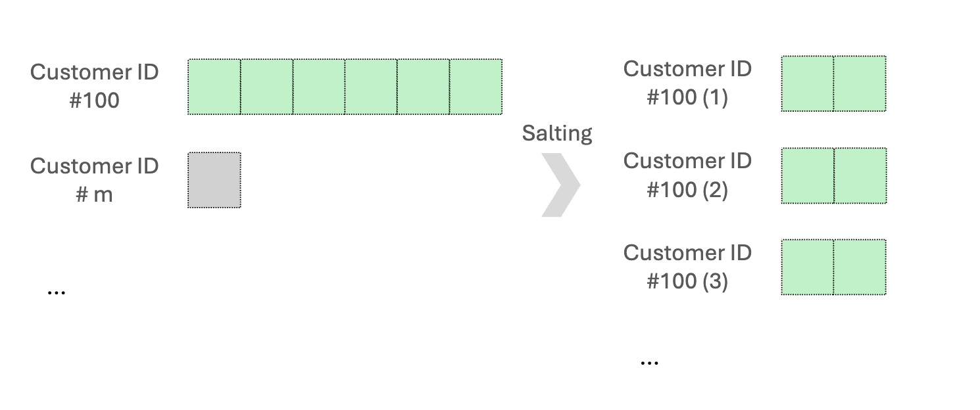Image resolution: width=980 pixels, height=410 pixels.
Task: Click left green block beside #100 (3)
Action: [x=808, y=267]
